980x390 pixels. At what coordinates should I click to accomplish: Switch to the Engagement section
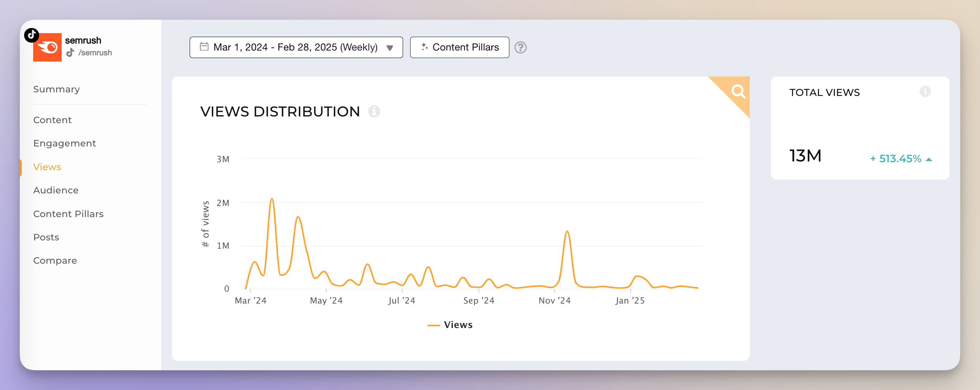tap(65, 143)
